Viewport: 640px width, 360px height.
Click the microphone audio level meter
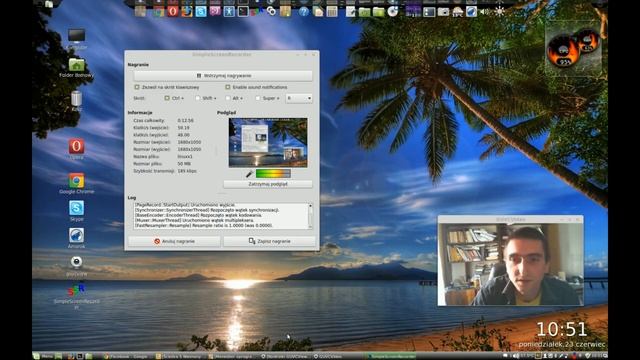click(273, 174)
